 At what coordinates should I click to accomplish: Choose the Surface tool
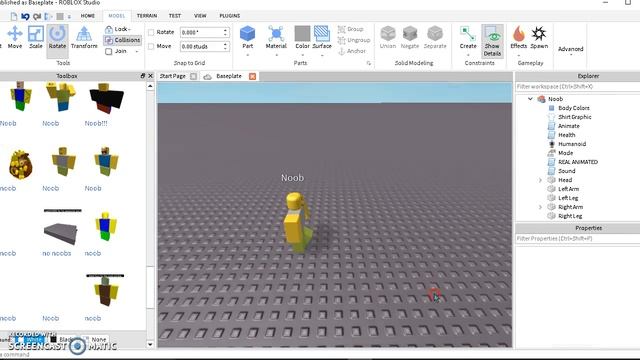pos(322,37)
